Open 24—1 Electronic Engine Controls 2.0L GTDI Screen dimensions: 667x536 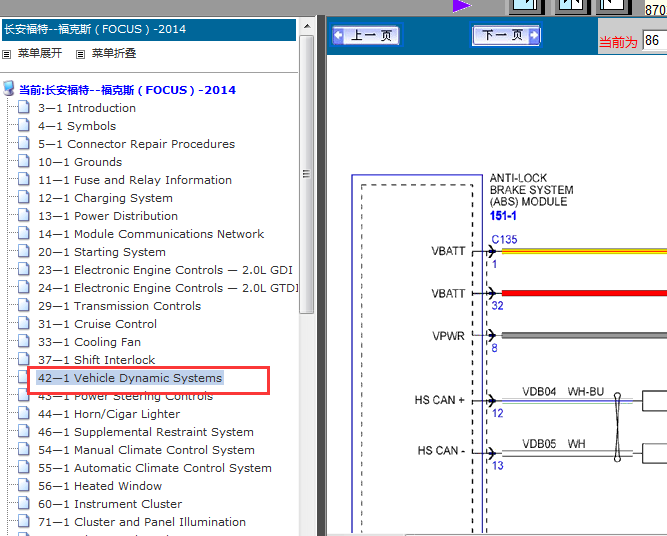(x=168, y=288)
